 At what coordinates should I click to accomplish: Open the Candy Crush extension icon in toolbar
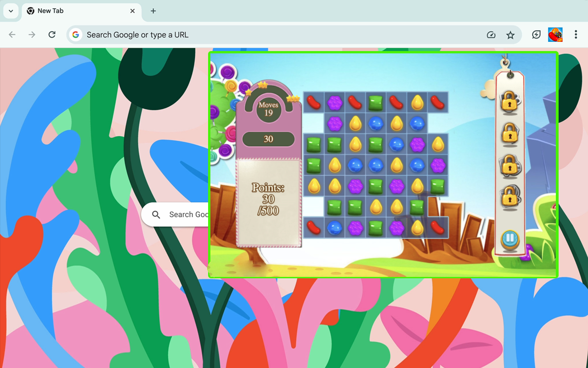[x=555, y=34]
